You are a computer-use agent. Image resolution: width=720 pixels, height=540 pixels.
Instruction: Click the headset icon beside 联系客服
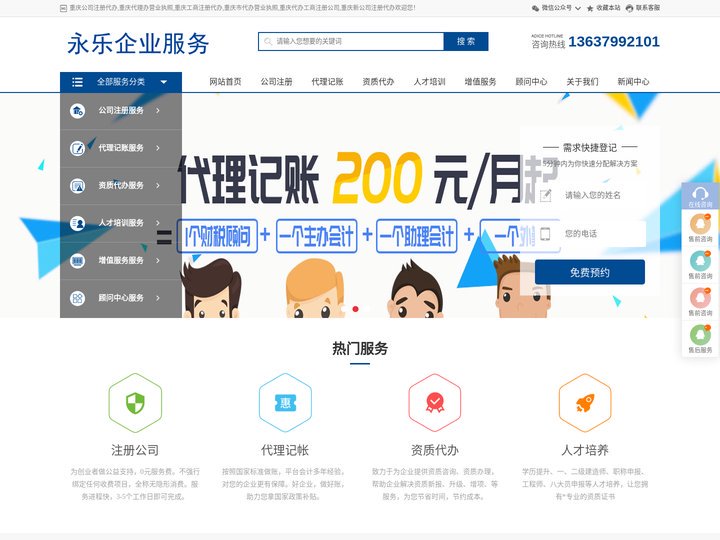coord(630,8)
